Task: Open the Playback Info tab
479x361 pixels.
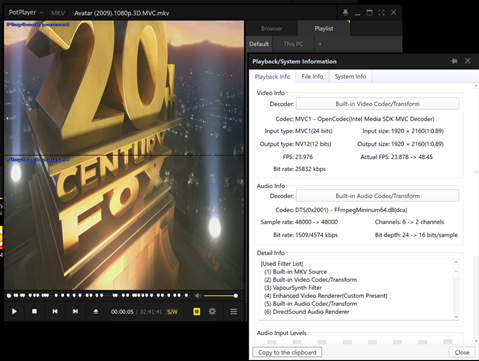Action: pyautogui.click(x=272, y=77)
